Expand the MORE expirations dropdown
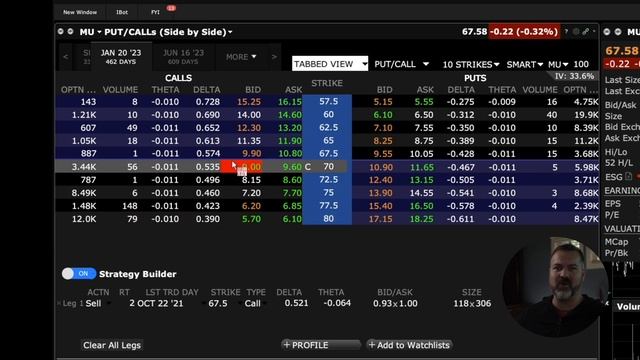This screenshot has height=360, width=640. click(x=241, y=57)
